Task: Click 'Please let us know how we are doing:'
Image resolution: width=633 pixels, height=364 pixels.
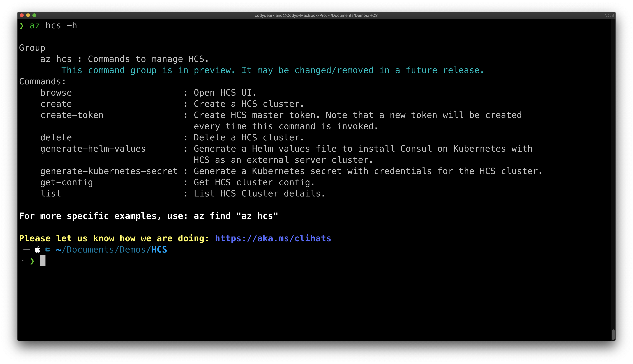Action: pyautogui.click(x=114, y=238)
